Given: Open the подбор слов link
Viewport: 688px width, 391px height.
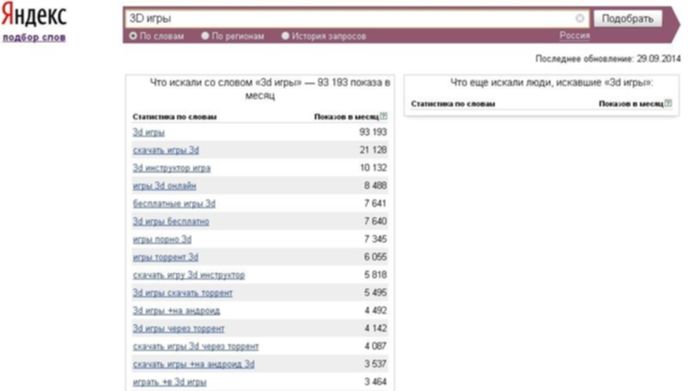Looking at the screenshot, I should [x=34, y=37].
